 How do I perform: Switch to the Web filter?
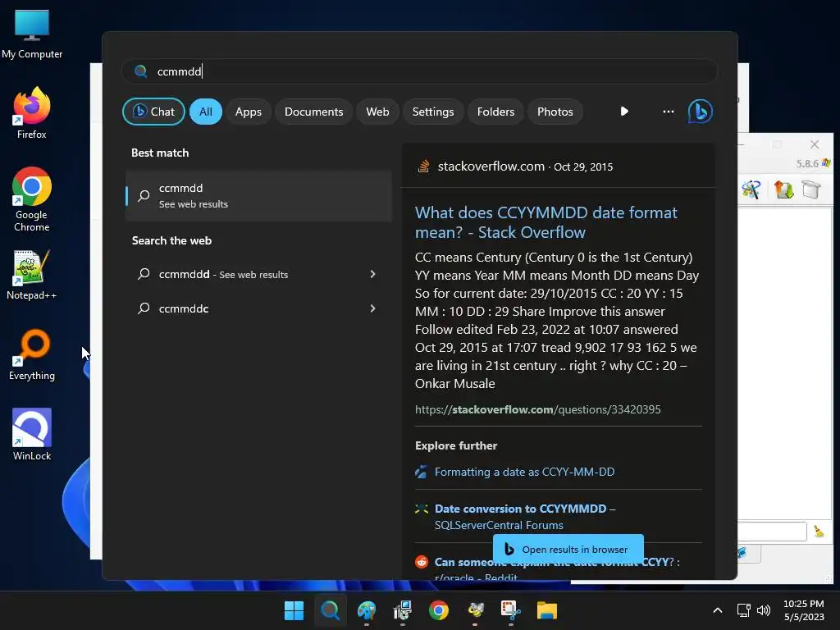tap(377, 112)
